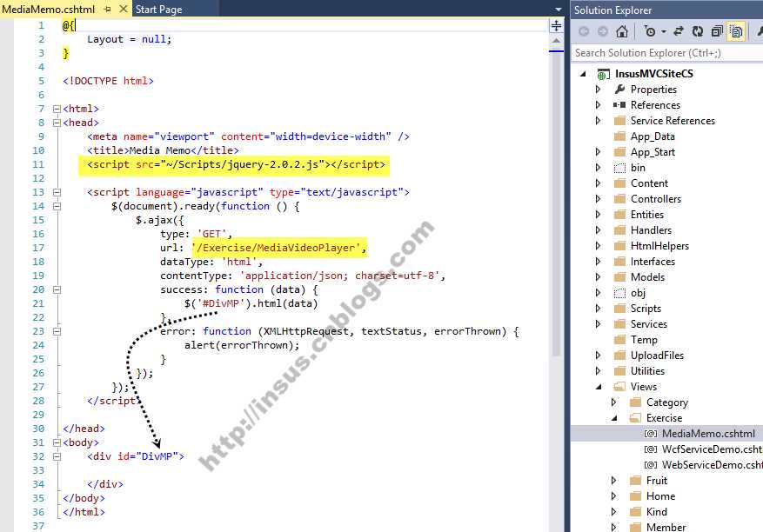Click the Properties wrench icon
The width and height of the screenshot is (763, 532).
click(x=619, y=89)
